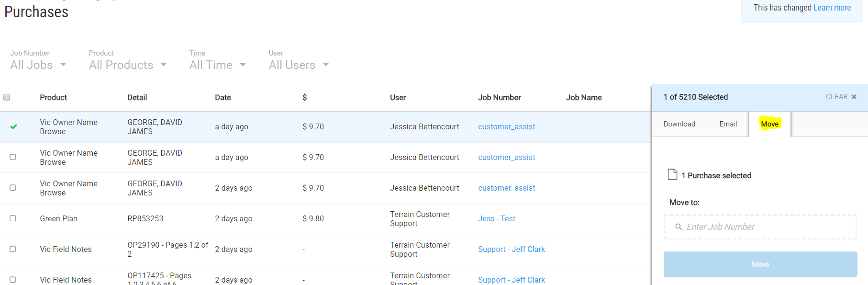
Task: Click the RP853253 detail cell
Action: (x=145, y=219)
